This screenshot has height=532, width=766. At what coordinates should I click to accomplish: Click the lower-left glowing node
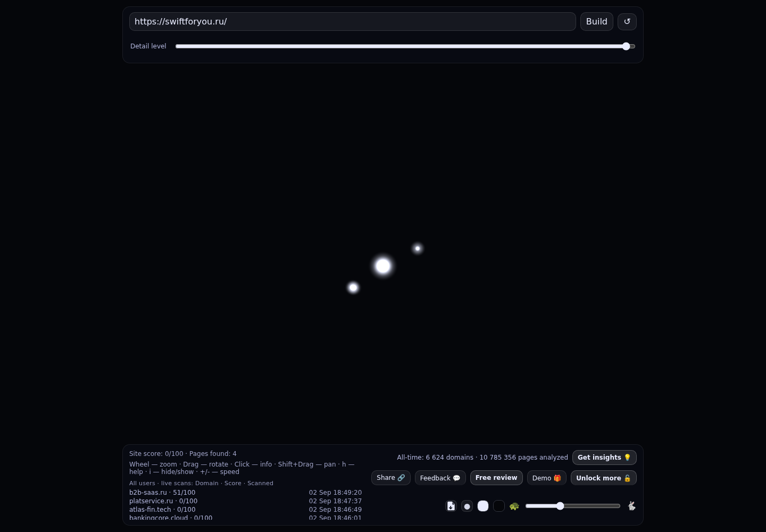click(353, 288)
